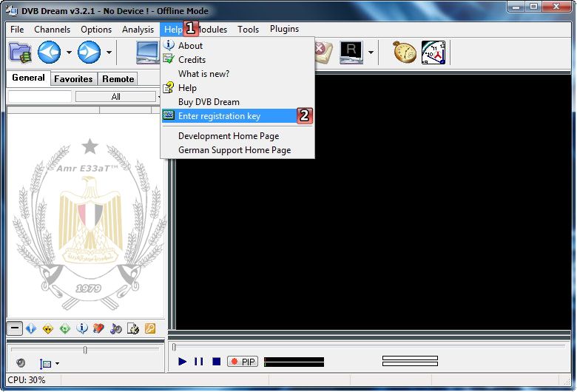The image size is (577, 392).
Task: Open the Tools menu
Action: coord(248,30)
